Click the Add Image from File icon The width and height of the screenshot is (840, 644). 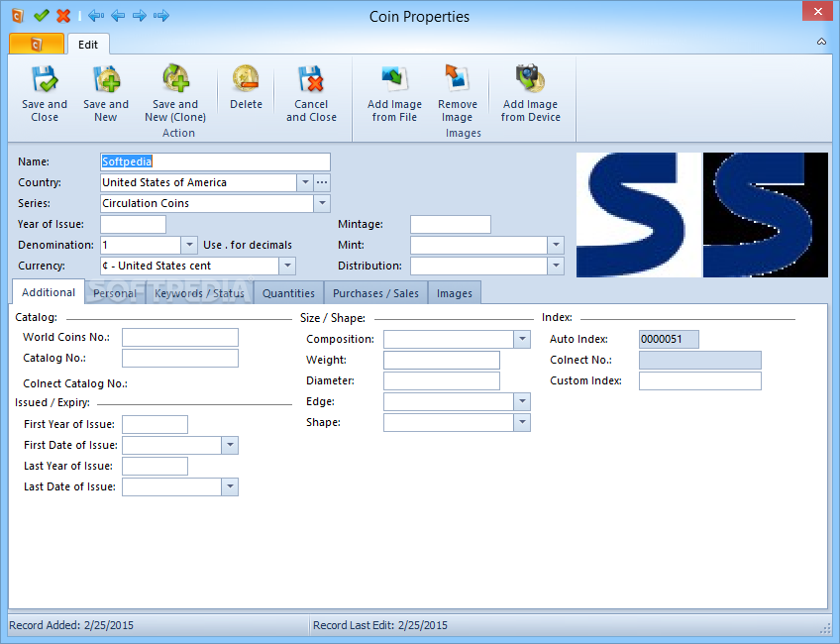click(x=395, y=79)
